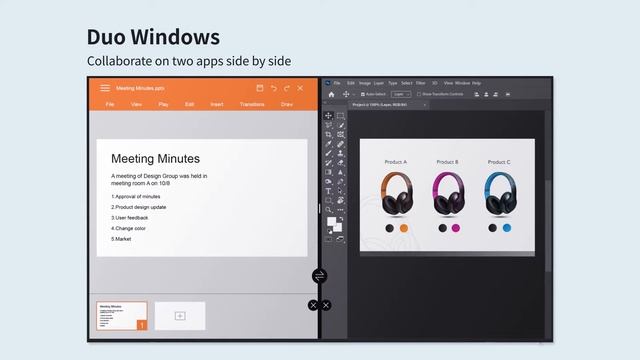Select the Hand tool
The image size is (640, 360).
point(340,200)
